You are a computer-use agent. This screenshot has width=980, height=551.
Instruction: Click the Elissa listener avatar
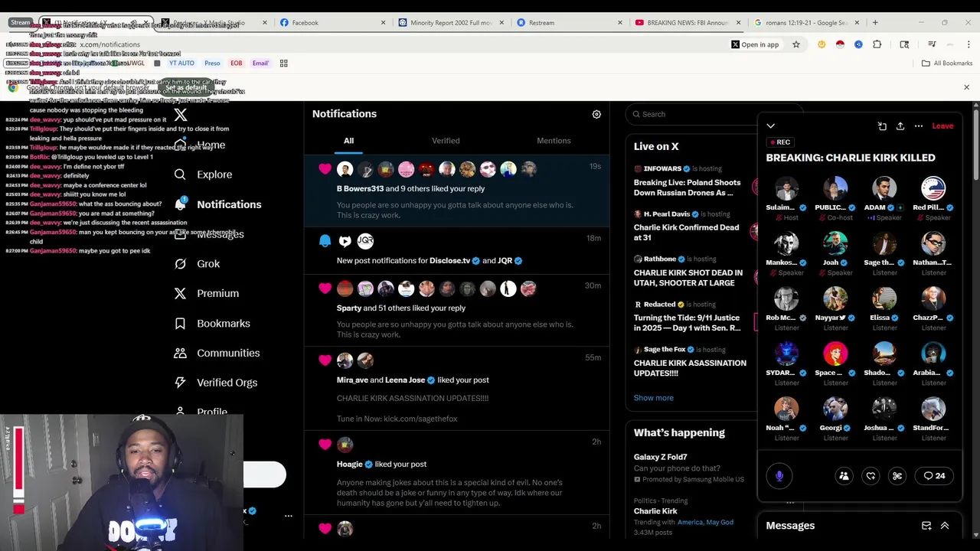[884, 298]
